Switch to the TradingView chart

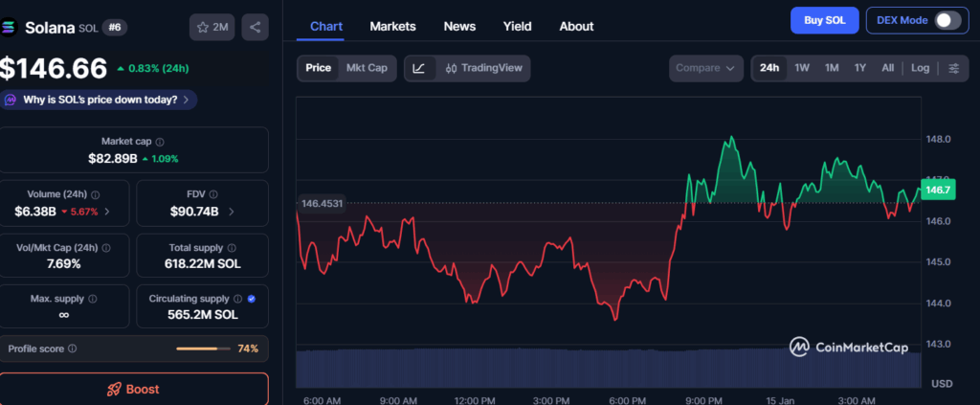[x=485, y=68]
